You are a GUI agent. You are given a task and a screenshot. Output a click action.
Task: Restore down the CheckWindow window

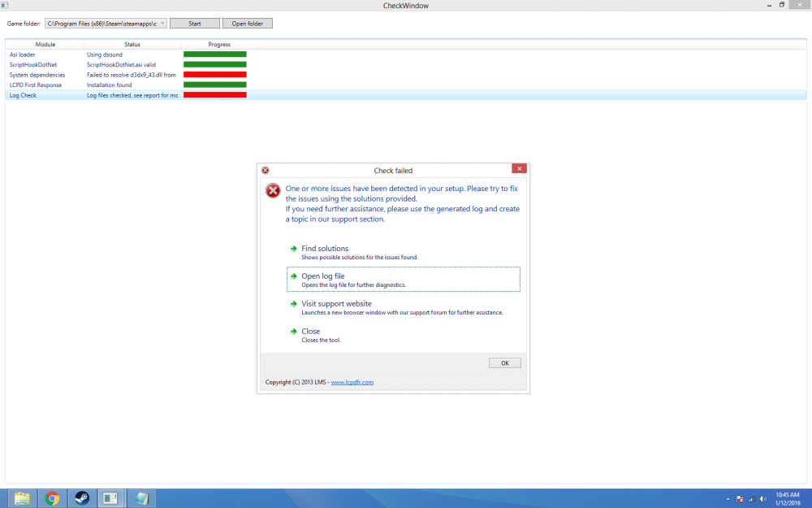(782, 5)
